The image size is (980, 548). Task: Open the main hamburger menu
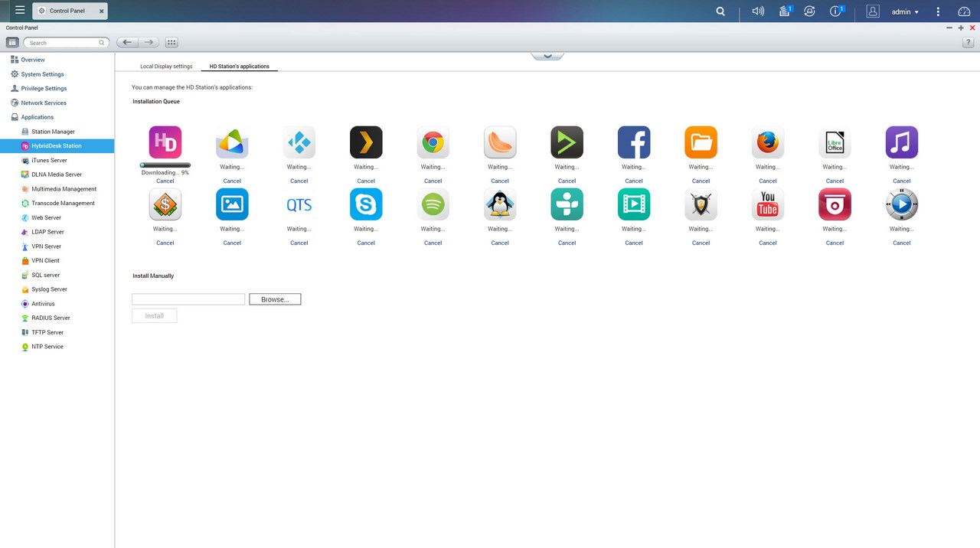point(20,11)
